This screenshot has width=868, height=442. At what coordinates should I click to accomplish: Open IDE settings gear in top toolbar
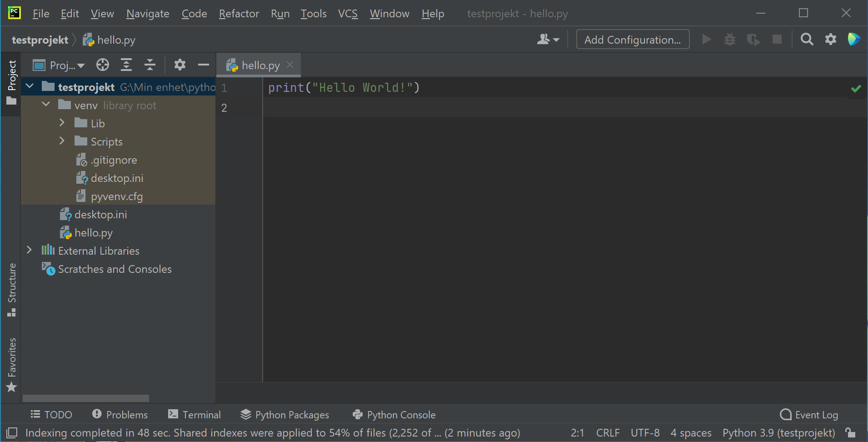click(x=830, y=40)
